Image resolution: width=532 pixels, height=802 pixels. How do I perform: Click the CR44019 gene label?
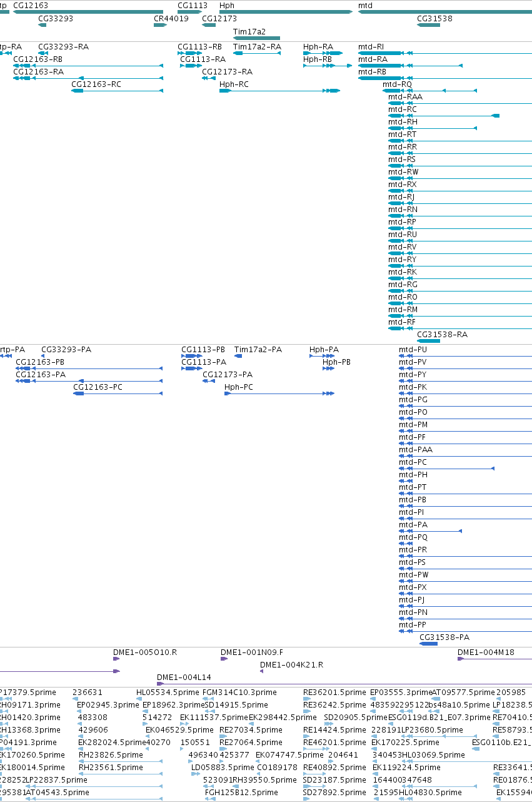[171, 19]
